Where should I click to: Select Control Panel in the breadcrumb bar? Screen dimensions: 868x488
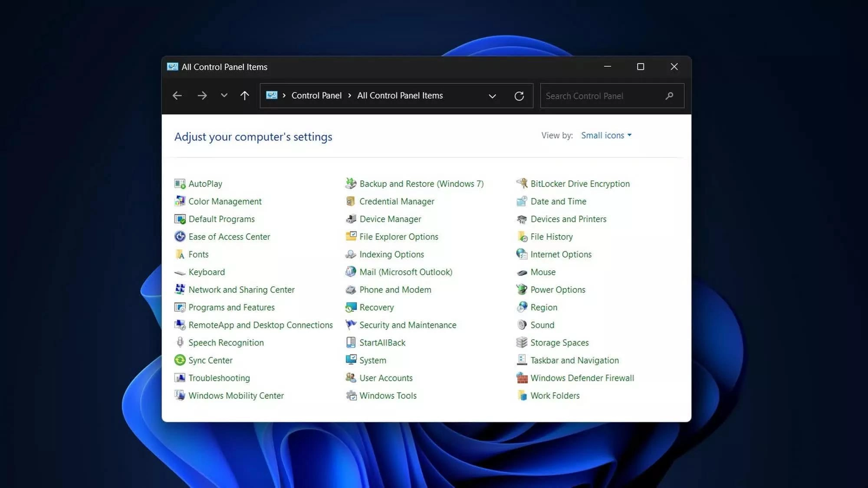[316, 95]
